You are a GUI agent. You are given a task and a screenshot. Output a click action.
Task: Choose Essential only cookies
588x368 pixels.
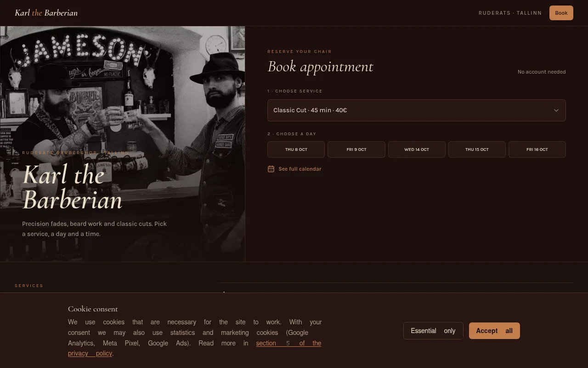433,331
